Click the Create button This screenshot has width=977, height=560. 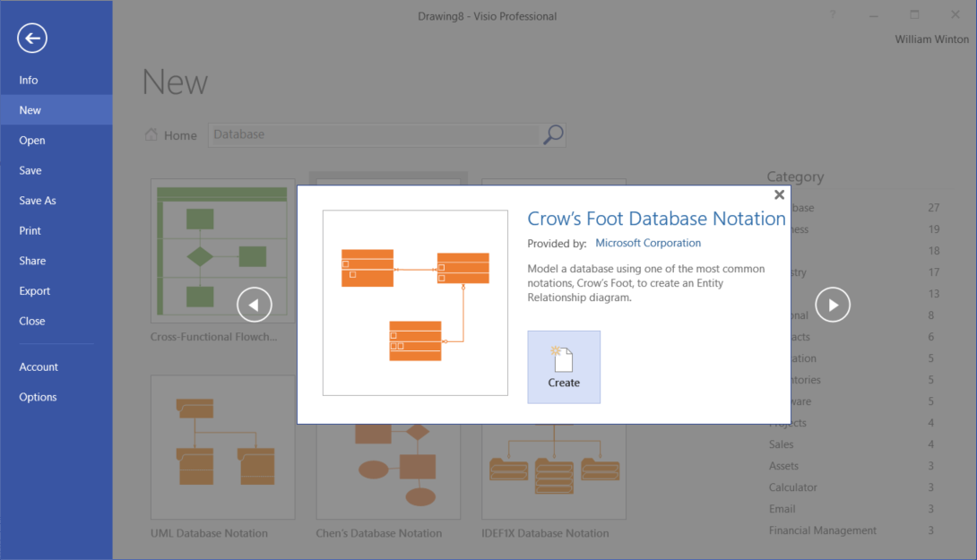(564, 366)
